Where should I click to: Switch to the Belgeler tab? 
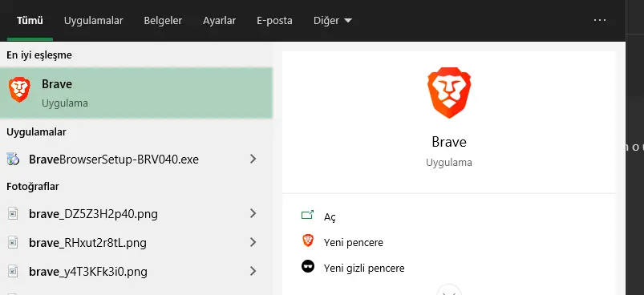163,21
